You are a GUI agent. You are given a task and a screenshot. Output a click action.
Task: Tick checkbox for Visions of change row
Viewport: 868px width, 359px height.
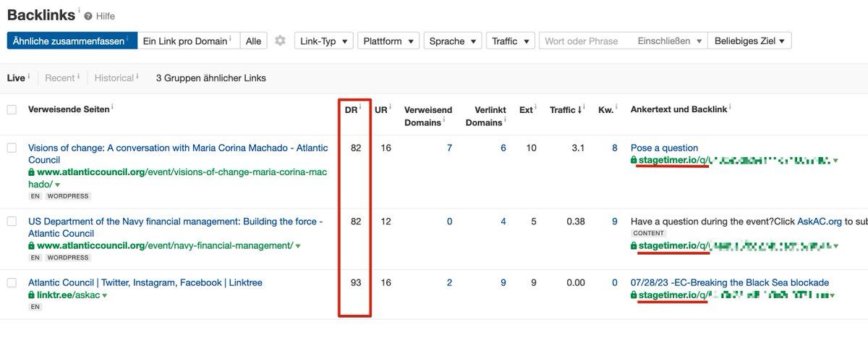point(12,148)
